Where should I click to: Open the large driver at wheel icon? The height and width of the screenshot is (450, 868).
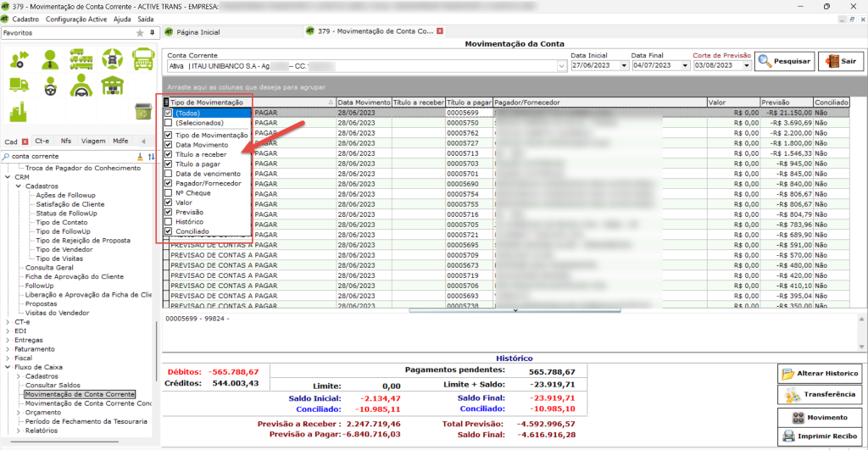pyautogui.click(x=81, y=86)
